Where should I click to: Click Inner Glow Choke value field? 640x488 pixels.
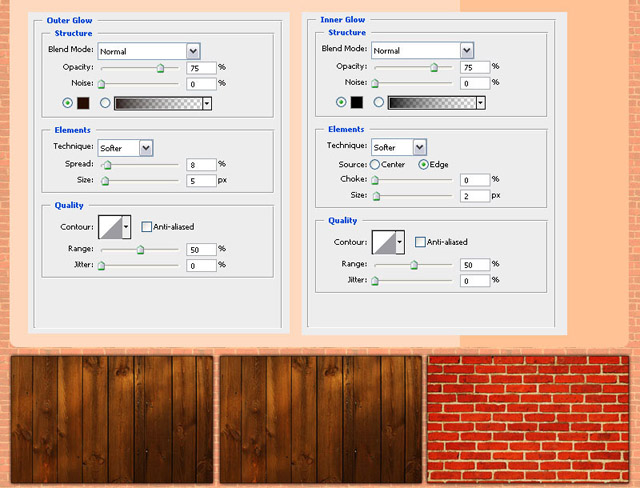pos(475,180)
